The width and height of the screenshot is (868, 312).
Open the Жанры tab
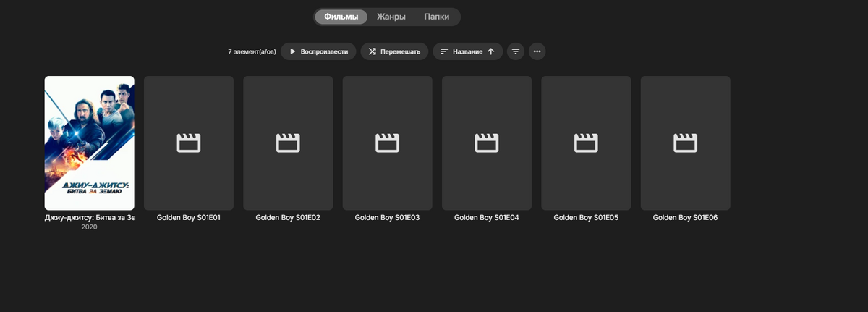(391, 17)
